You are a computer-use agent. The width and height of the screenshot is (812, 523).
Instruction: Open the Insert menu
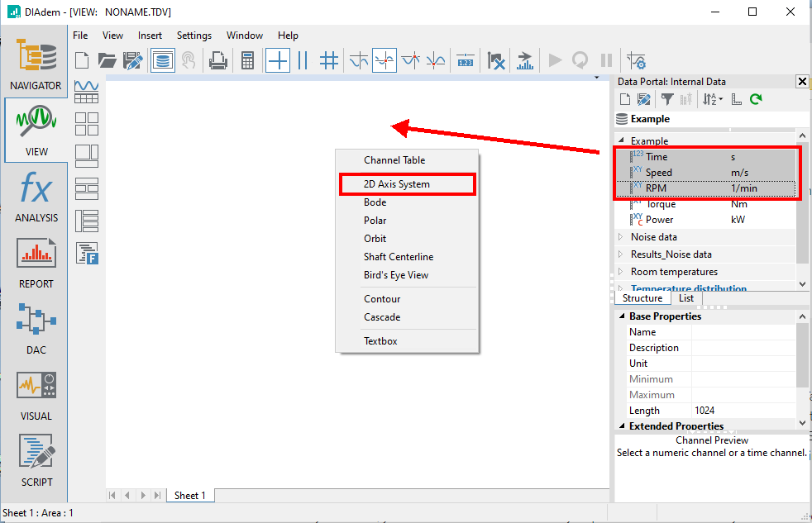150,36
